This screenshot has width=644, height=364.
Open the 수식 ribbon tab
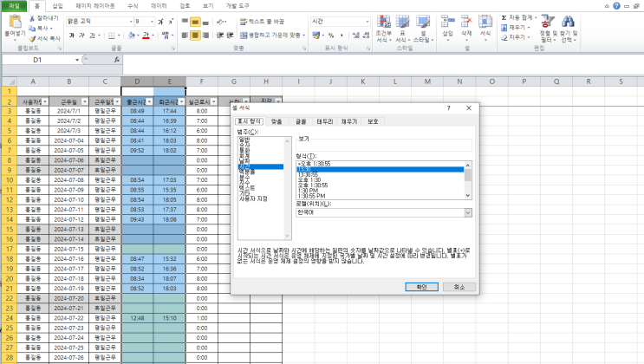coord(132,4)
